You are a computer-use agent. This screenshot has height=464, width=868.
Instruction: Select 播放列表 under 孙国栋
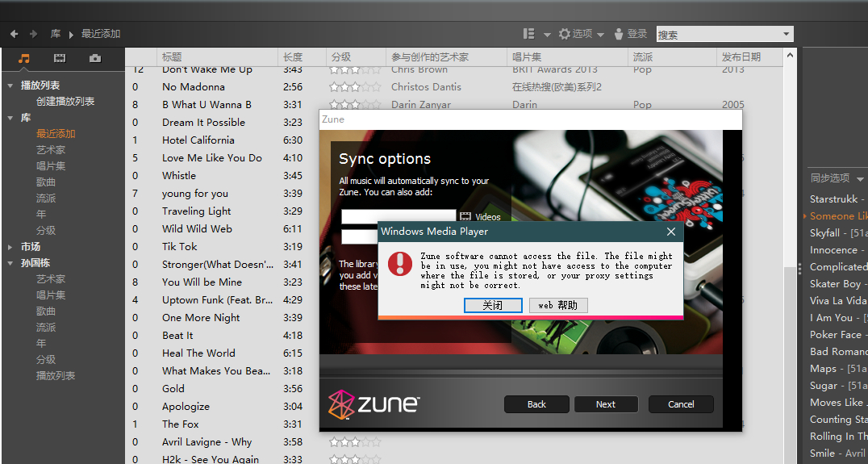coord(56,375)
